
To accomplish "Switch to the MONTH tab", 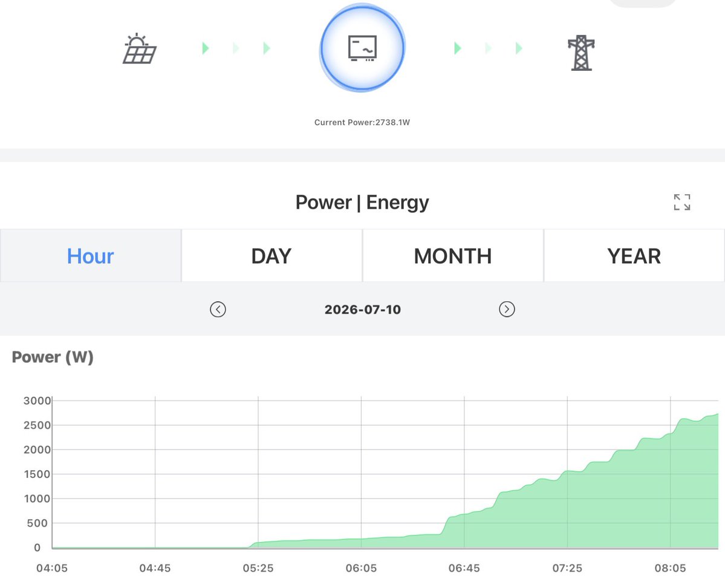I will click(453, 256).
